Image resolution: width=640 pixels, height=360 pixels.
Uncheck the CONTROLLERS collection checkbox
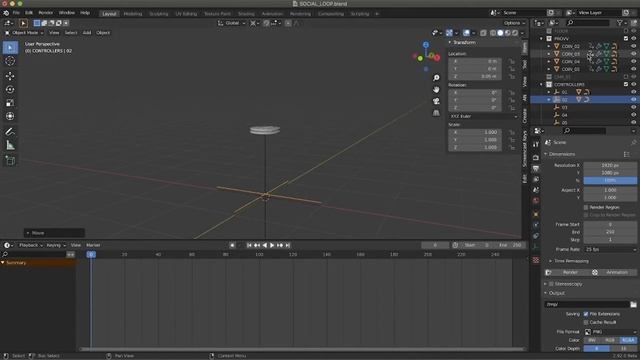click(x=626, y=84)
